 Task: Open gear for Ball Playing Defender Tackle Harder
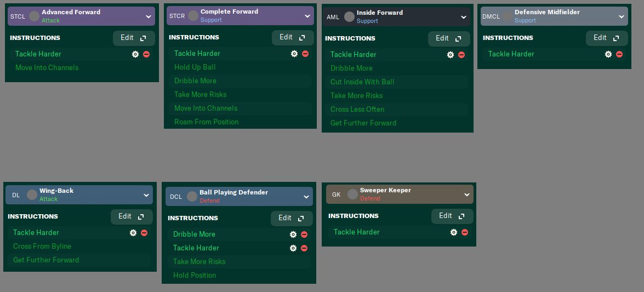click(x=293, y=248)
